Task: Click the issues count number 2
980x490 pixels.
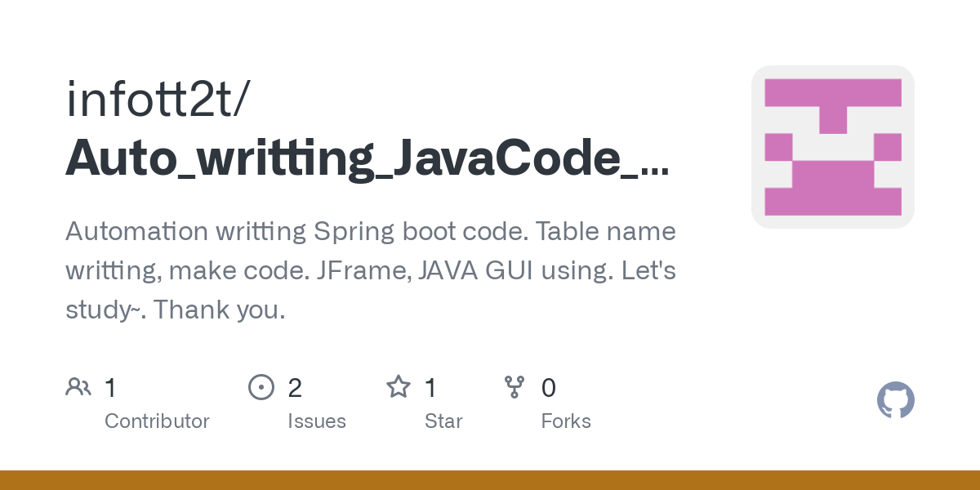Action: 295,387
